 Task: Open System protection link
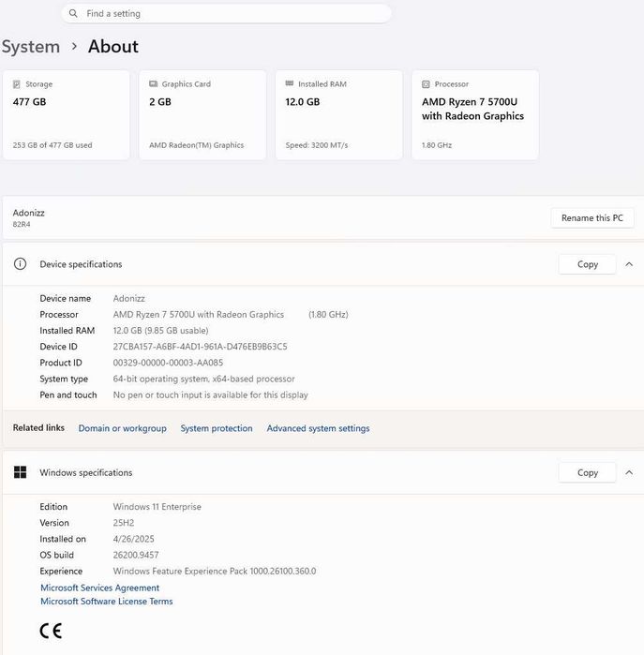(x=217, y=428)
